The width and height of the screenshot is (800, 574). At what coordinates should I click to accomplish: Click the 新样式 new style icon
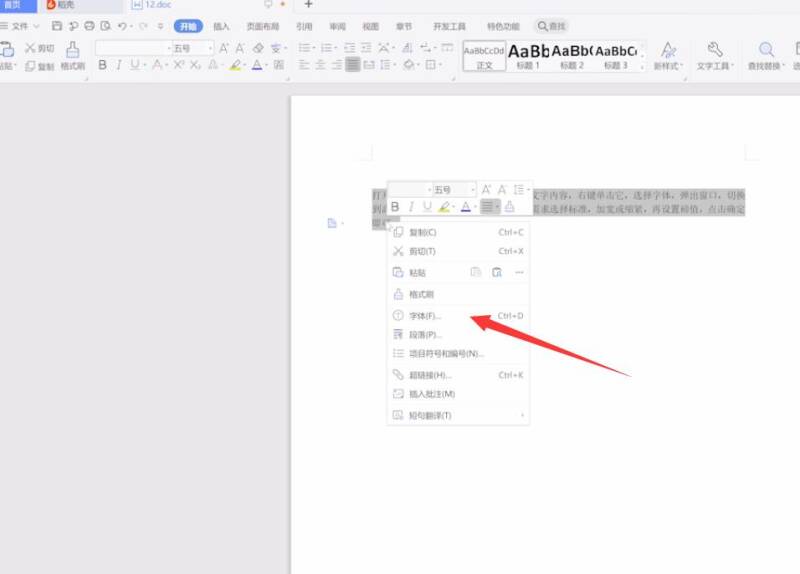pyautogui.click(x=668, y=49)
